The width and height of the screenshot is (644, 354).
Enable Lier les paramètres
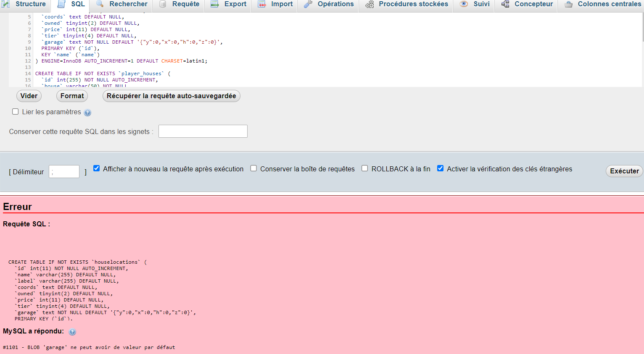(x=15, y=111)
